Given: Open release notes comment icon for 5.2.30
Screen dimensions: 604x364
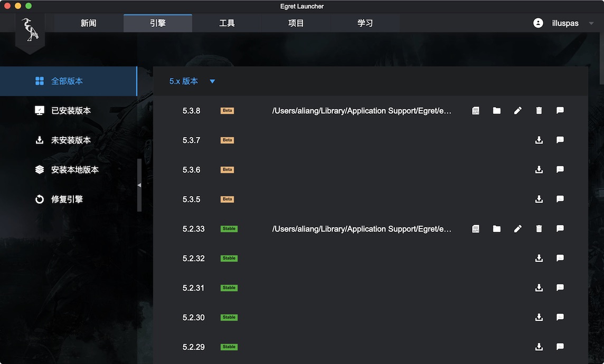Looking at the screenshot, I should (560, 318).
